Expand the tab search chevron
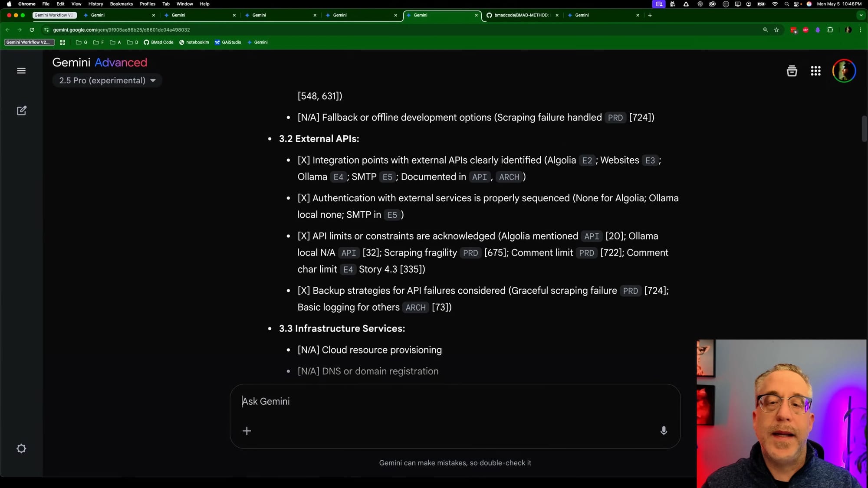 click(861, 15)
